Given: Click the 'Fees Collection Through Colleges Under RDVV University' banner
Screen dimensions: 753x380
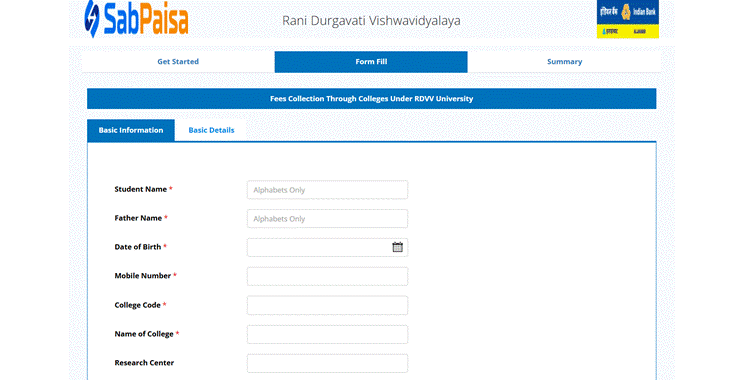Looking at the screenshot, I should [372, 98].
